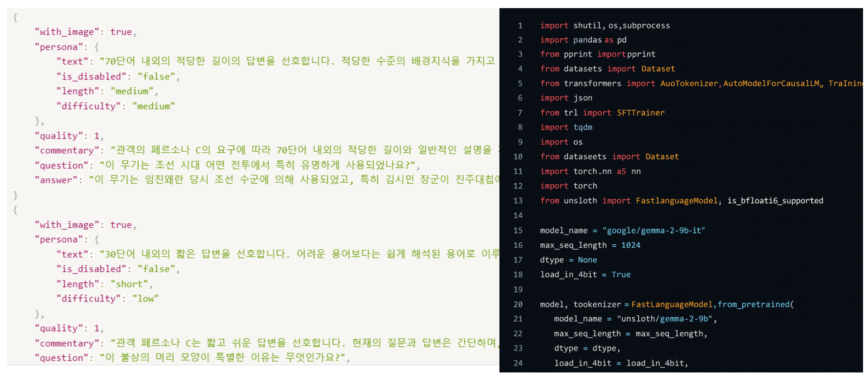The width and height of the screenshot is (868, 379).
Task: Click the first "quality": 1 line in JSON
Action: point(69,136)
